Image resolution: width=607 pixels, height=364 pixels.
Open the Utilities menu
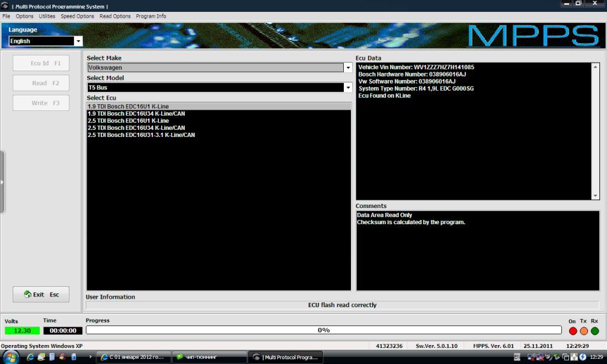click(x=47, y=16)
